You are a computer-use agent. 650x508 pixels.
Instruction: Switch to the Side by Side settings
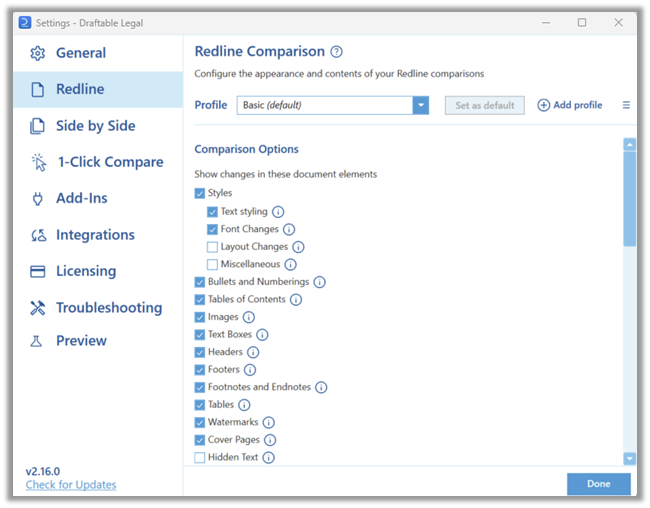98,126
